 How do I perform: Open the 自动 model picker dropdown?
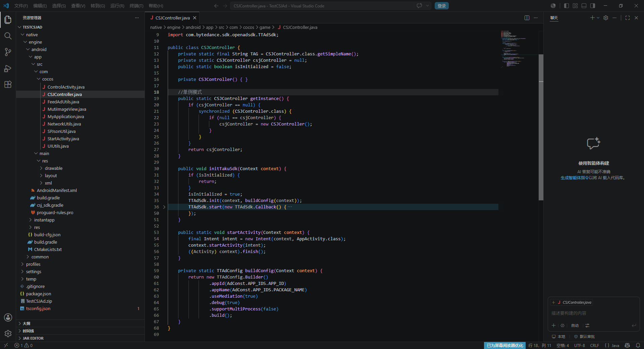pyautogui.click(x=575, y=326)
